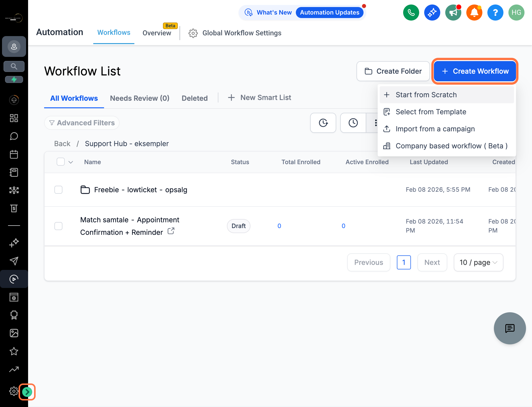Screen dimensions: 532x407
Task: Open Match samtale - Appointment Confirmation workflow
Action: click(x=130, y=226)
